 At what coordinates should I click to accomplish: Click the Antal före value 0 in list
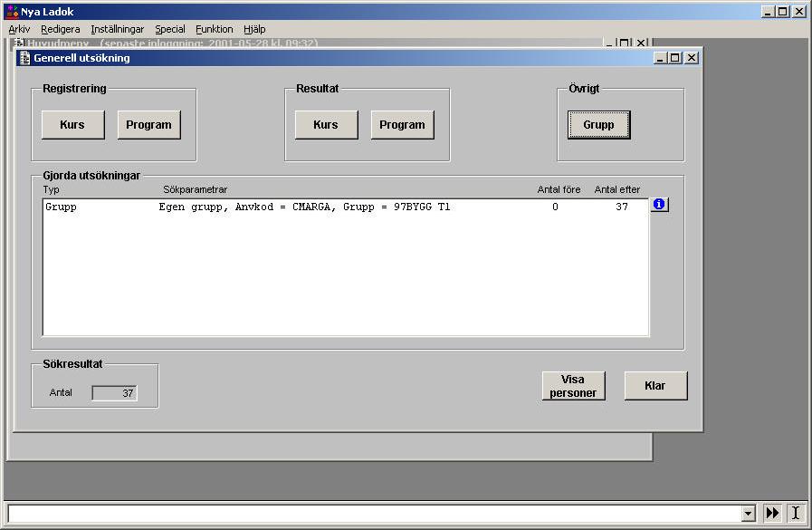555,207
